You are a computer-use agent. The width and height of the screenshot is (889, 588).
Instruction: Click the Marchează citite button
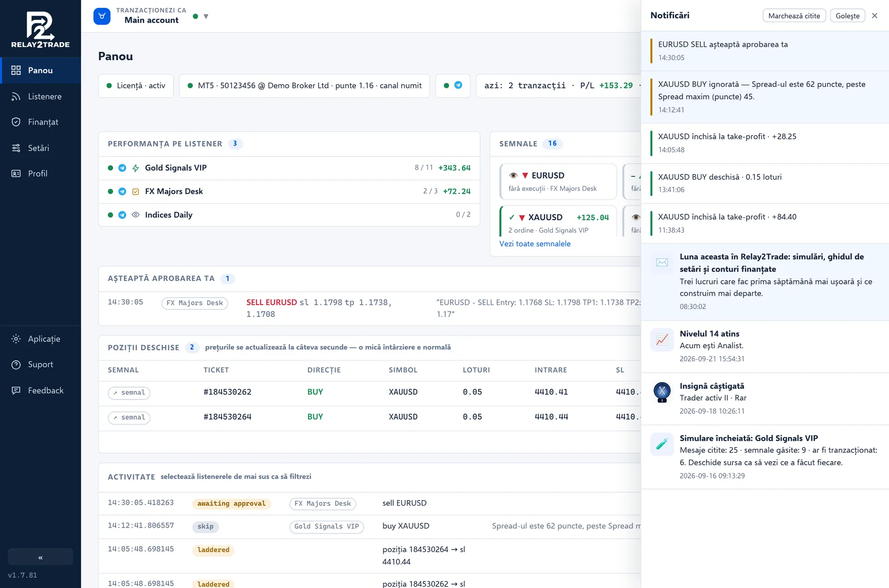[794, 16]
